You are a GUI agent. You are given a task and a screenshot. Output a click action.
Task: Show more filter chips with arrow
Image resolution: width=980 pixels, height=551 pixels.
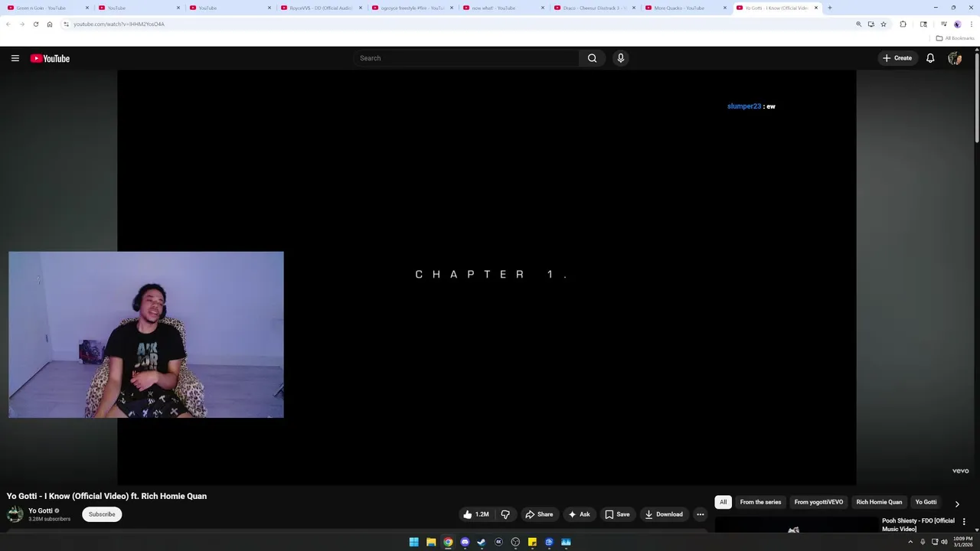(956, 504)
